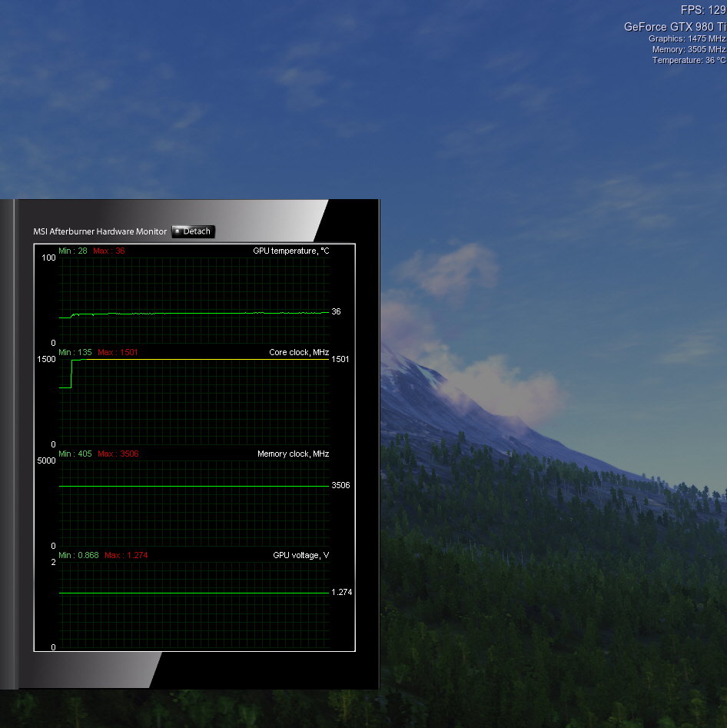This screenshot has height=728, width=727.
Task: Click the current temperature reading 36 beside graph
Action: [x=336, y=311]
